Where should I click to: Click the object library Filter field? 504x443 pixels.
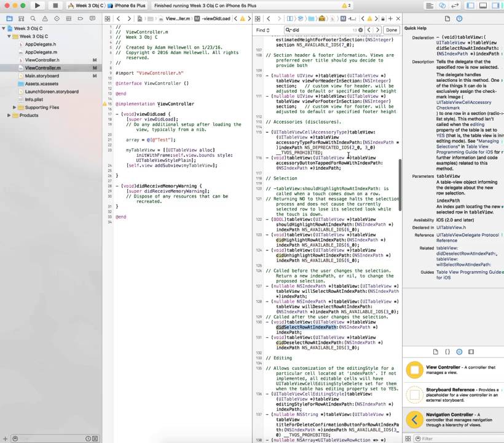(460, 439)
